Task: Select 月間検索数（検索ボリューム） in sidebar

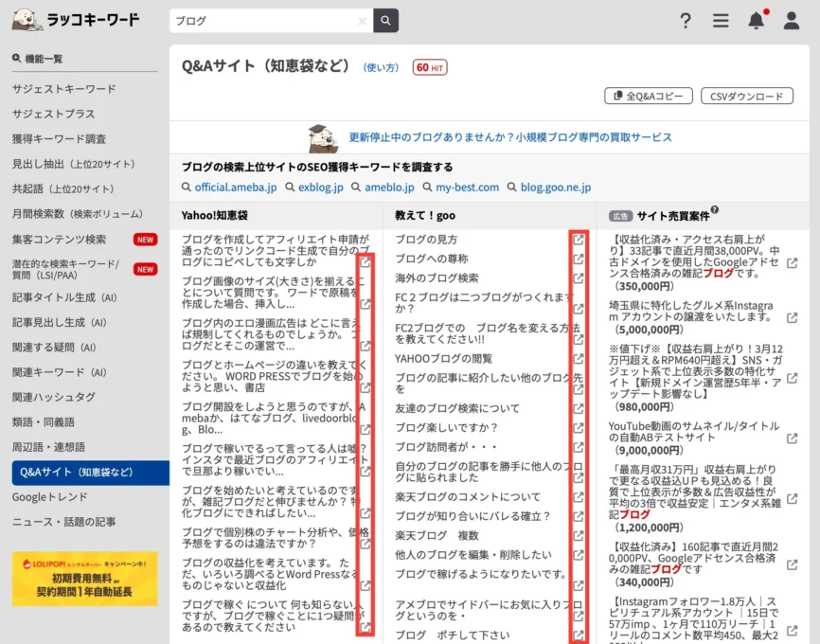Action: click(78, 214)
